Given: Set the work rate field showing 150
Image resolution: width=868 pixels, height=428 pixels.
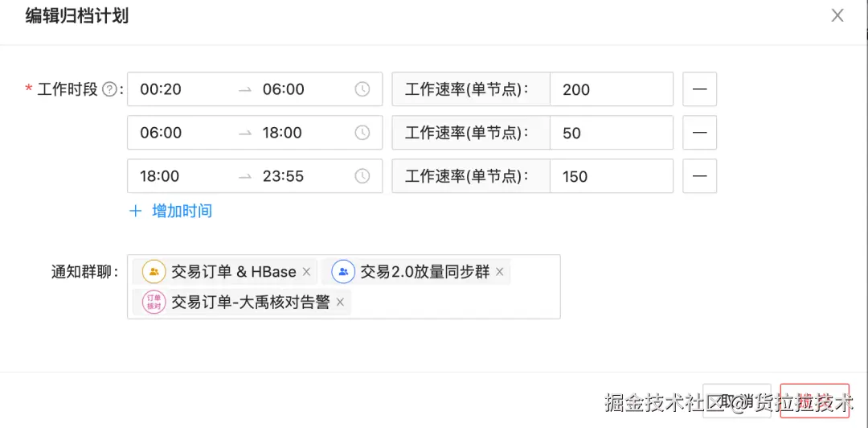Looking at the screenshot, I should pyautogui.click(x=611, y=176).
